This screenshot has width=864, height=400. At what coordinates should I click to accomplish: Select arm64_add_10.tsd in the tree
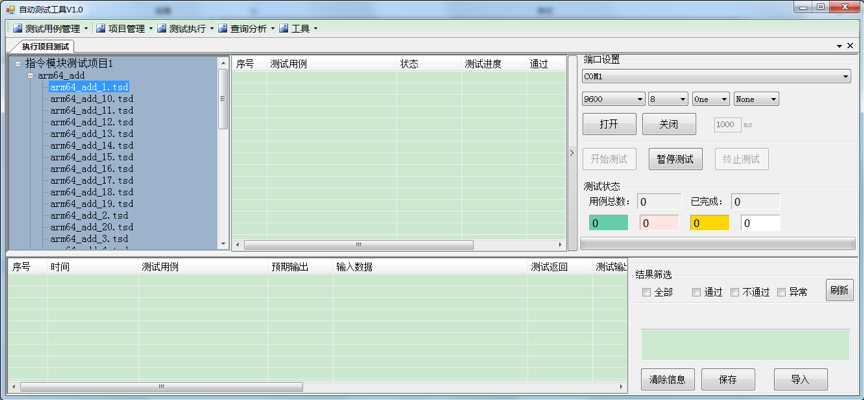[91, 99]
